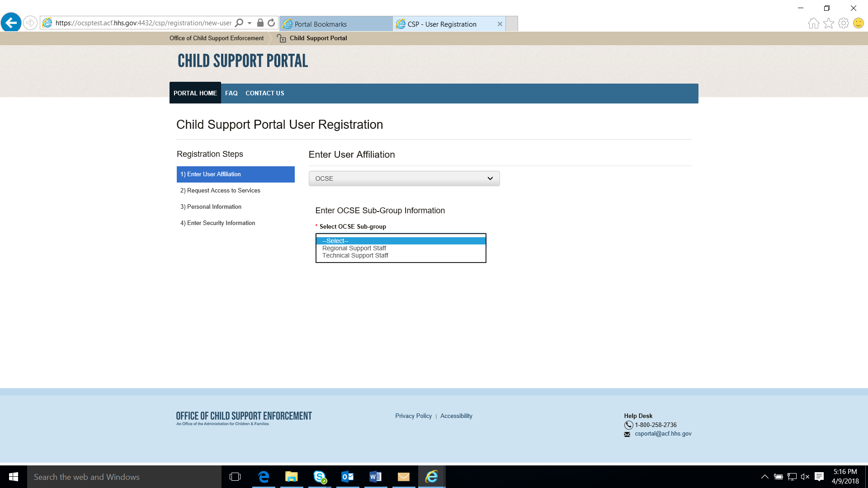
Task: Click the browser back arrow button
Action: [x=11, y=23]
